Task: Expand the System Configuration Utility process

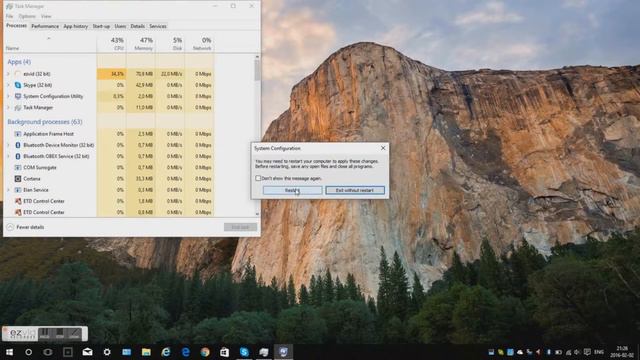Action: (8, 96)
